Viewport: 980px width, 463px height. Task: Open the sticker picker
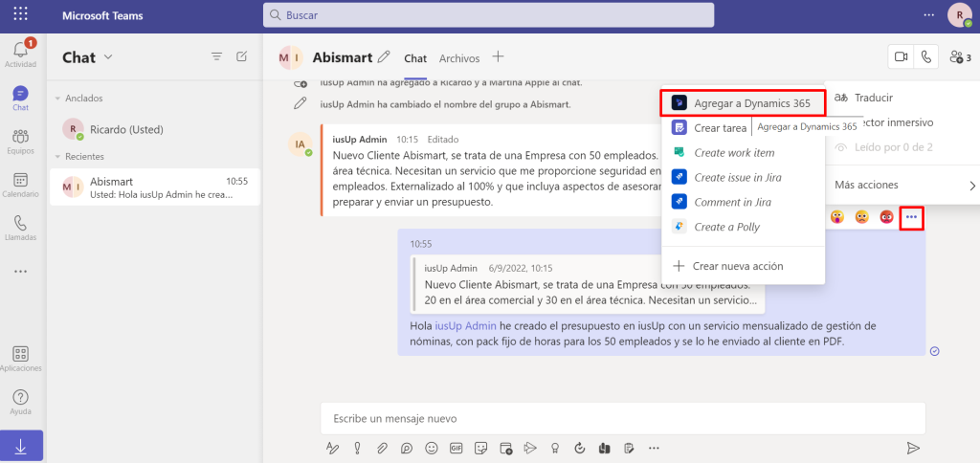(x=480, y=448)
